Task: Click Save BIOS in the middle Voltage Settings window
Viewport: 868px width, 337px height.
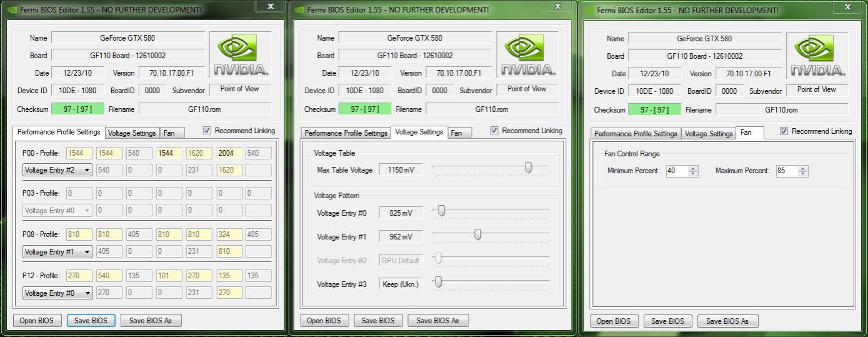Action: (x=378, y=321)
